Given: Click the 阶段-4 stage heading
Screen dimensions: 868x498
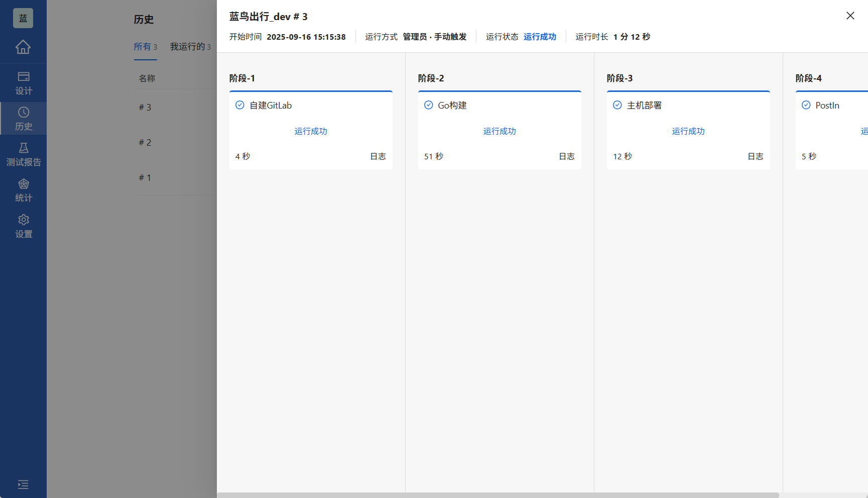Looking at the screenshot, I should (808, 78).
